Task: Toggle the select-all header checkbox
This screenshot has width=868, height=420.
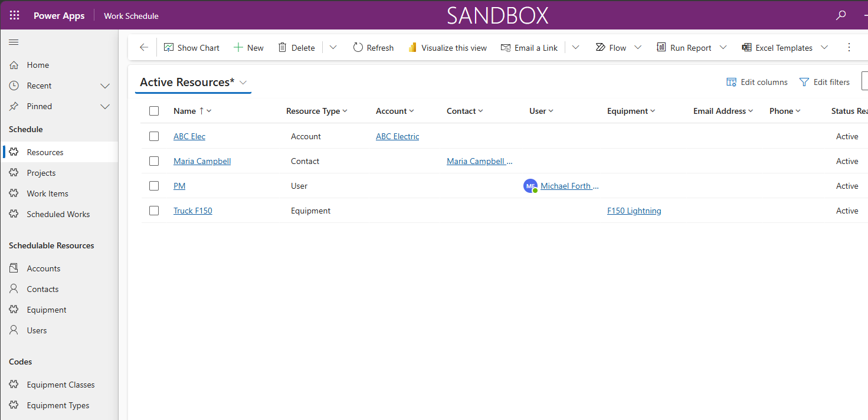Action: (154, 111)
